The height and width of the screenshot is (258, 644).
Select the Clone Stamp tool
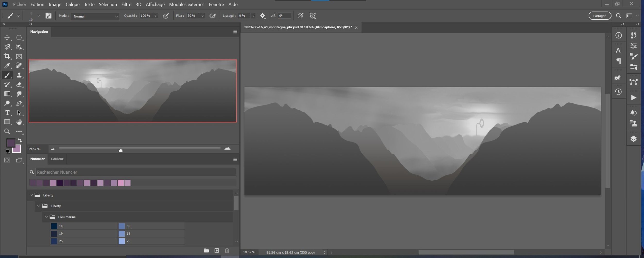pos(19,75)
